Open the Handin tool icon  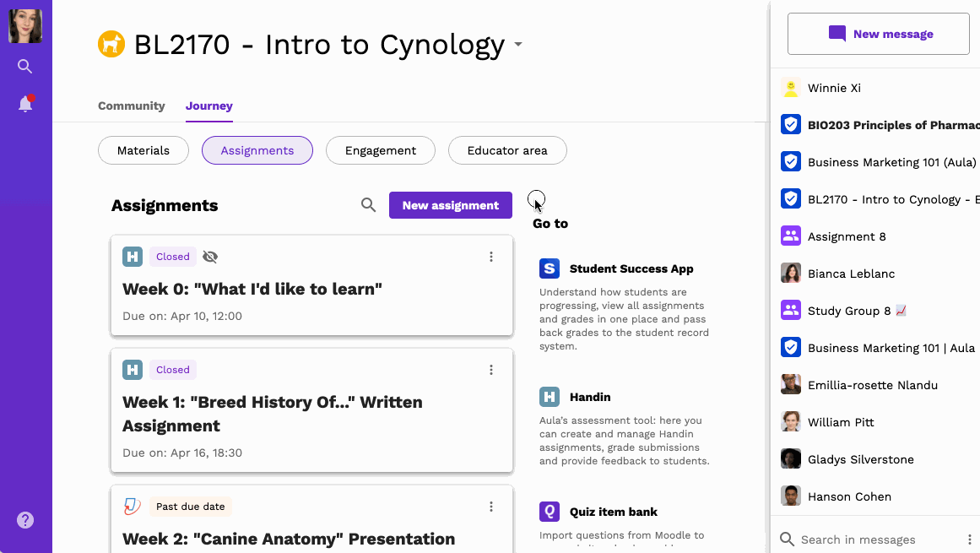pyautogui.click(x=550, y=397)
